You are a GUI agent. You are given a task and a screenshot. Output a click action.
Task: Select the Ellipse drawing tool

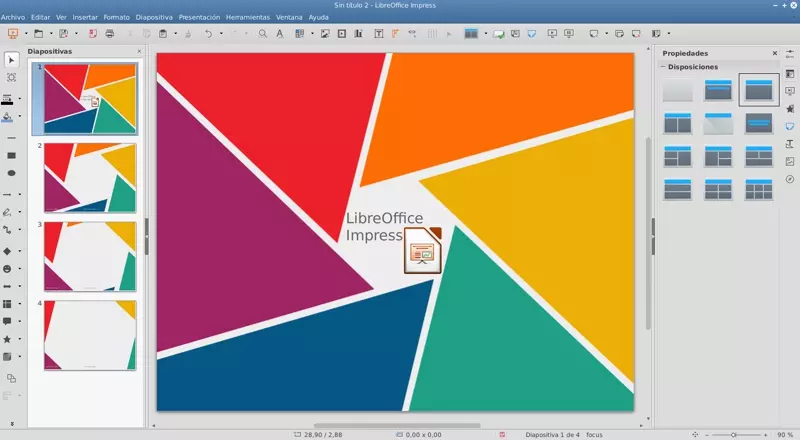[11, 174]
